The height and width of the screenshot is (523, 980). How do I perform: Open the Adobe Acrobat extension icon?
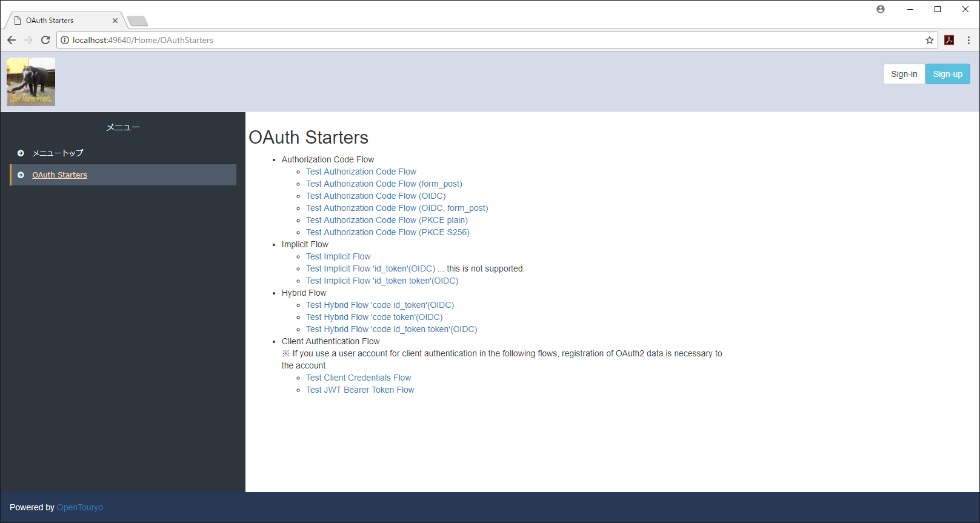click(949, 40)
